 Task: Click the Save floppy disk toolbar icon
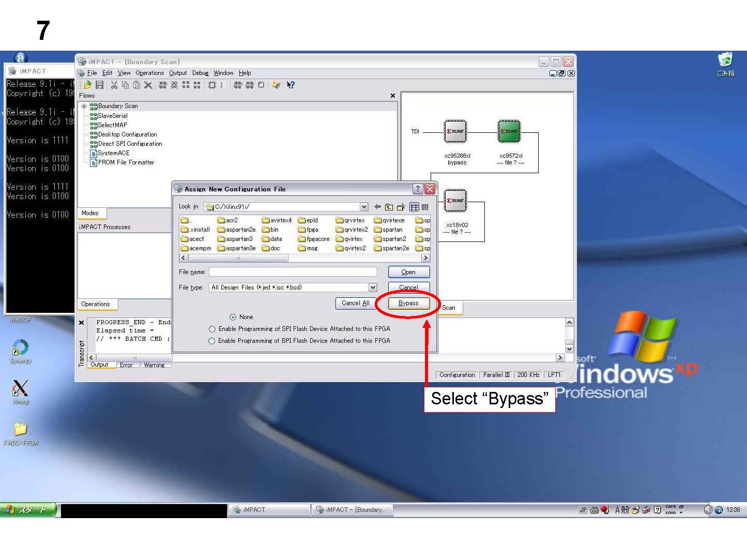pos(99,85)
